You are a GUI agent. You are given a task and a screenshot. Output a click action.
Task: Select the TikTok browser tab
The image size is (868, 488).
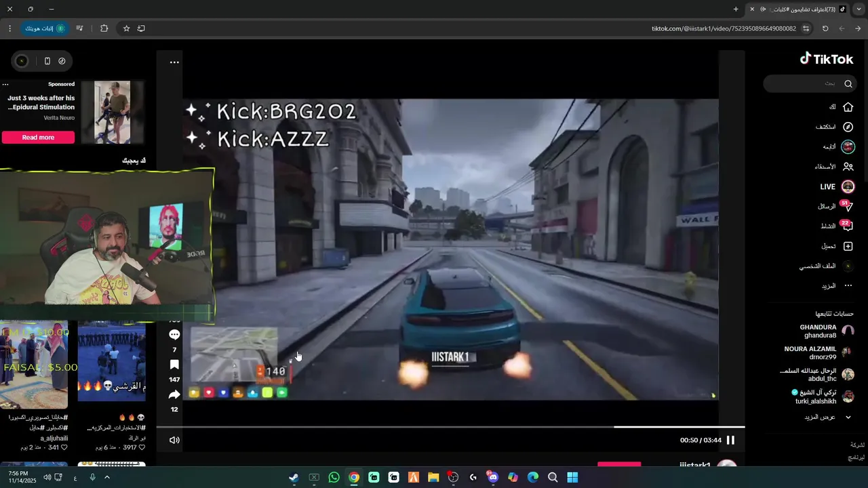pyautogui.click(x=797, y=9)
